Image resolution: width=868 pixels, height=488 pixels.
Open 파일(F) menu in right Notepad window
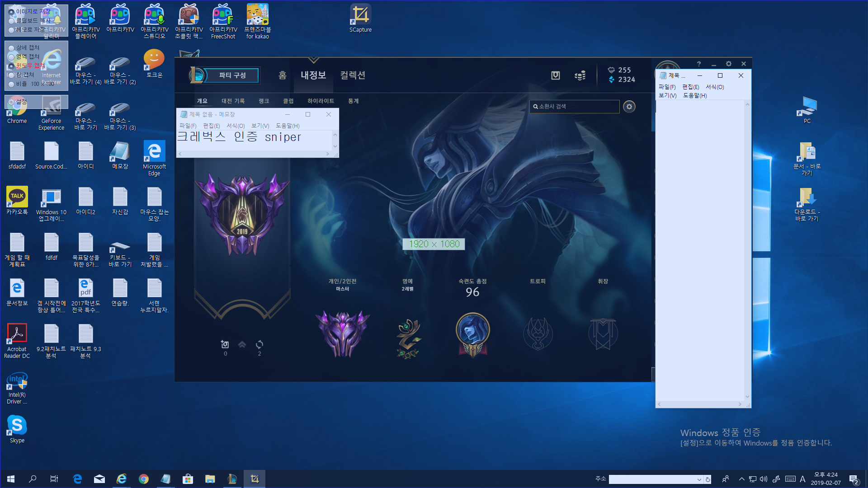point(667,87)
